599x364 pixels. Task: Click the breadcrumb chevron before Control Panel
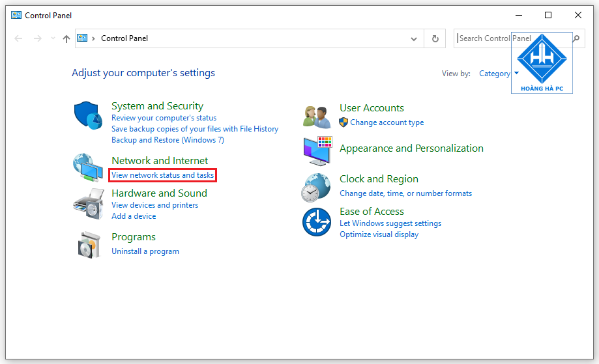tap(93, 38)
